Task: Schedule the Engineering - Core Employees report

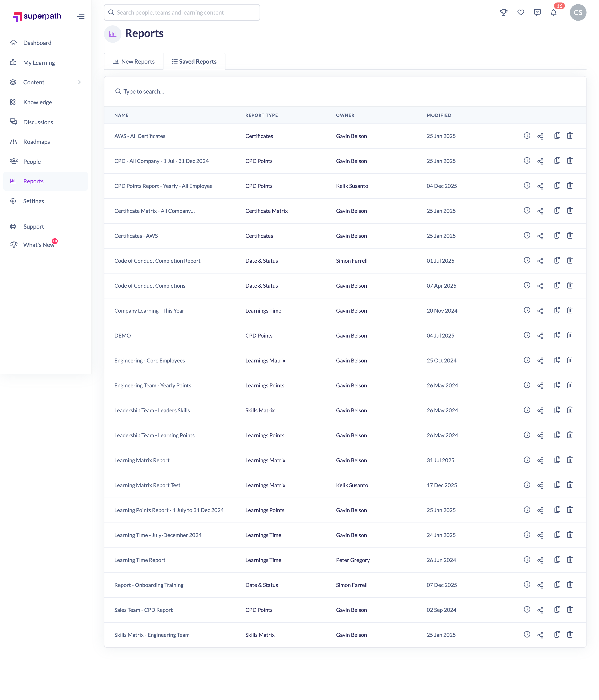Action: click(527, 360)
